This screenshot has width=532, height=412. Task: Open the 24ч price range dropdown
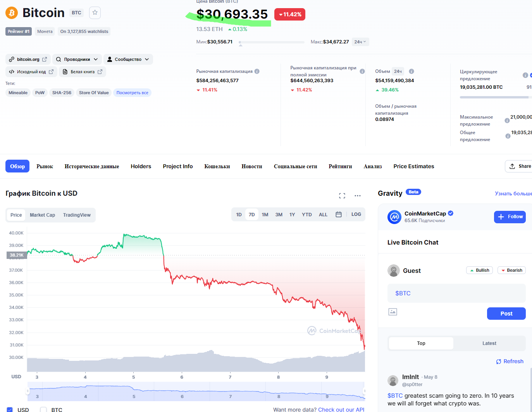click(360, 42)
